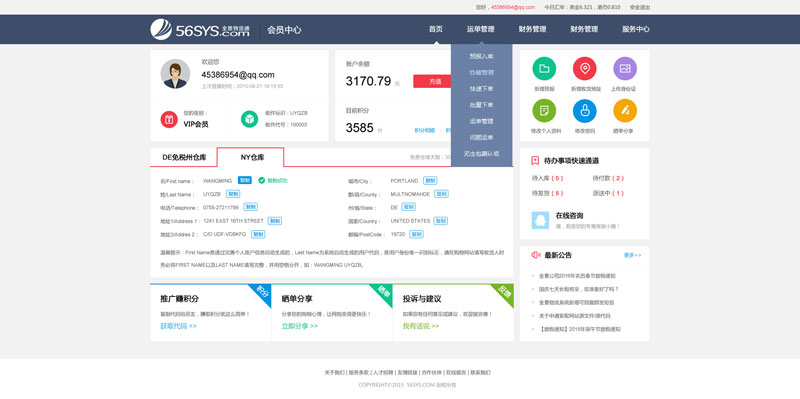
Task: Copy the Telephone 0755-27211799 value
Action: (251, 207)
